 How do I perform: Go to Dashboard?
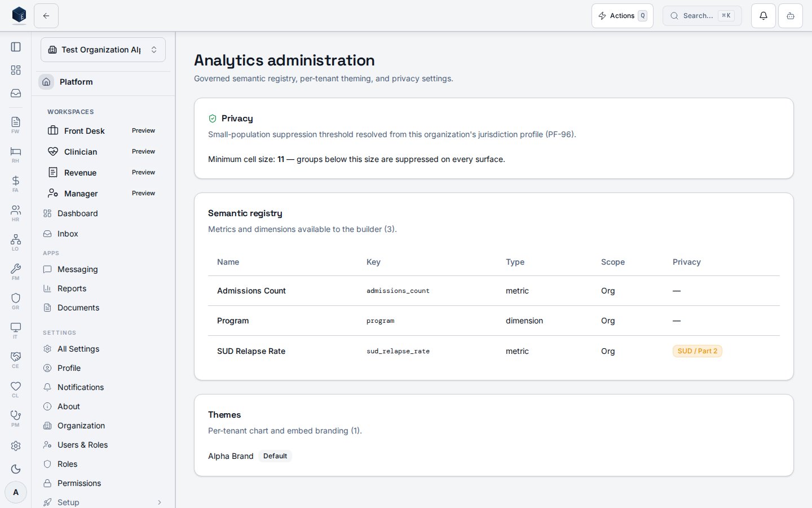point(103,213)
